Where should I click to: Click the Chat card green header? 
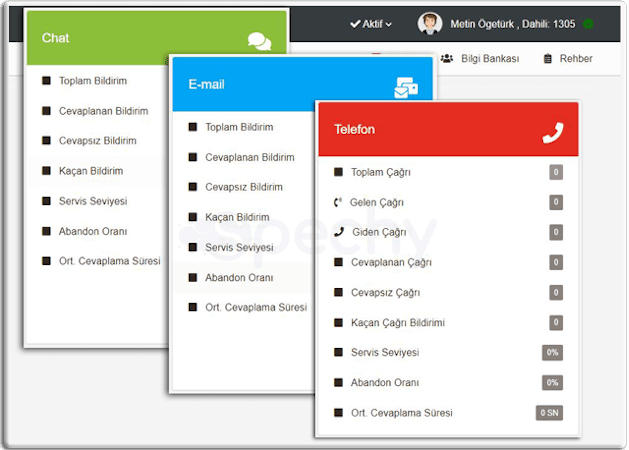(x=156, y=38)
